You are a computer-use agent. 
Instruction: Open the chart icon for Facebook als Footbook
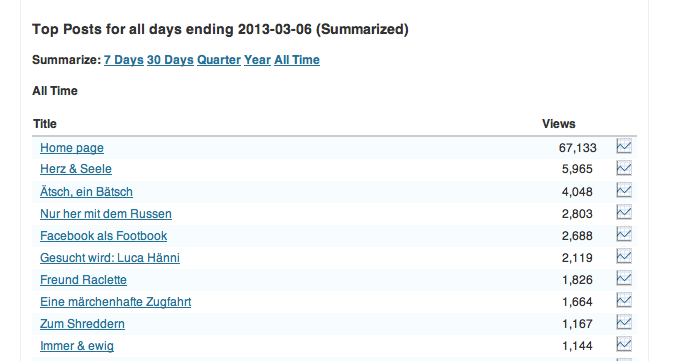[624, 235]
